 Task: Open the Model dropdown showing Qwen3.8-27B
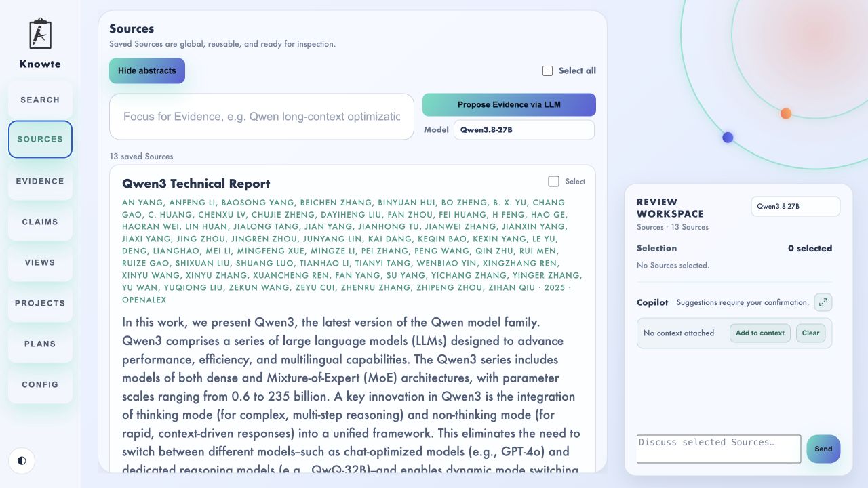(524, 129)
